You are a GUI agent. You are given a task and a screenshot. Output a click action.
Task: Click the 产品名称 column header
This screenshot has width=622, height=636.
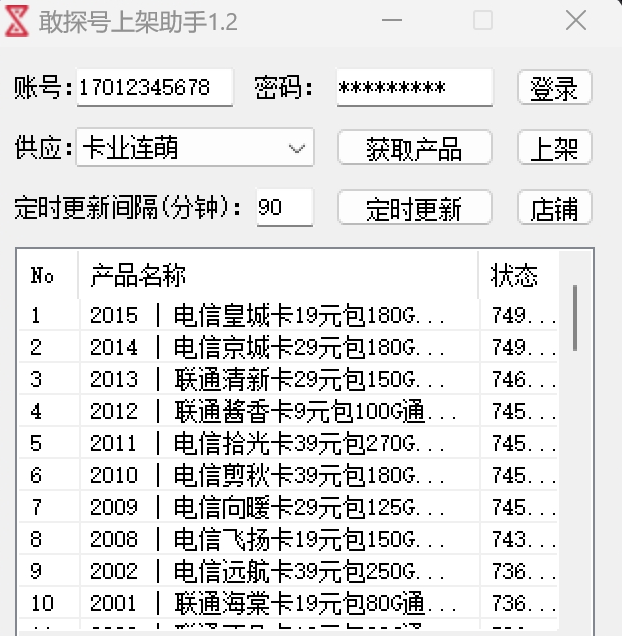click(x=278, y=276)
